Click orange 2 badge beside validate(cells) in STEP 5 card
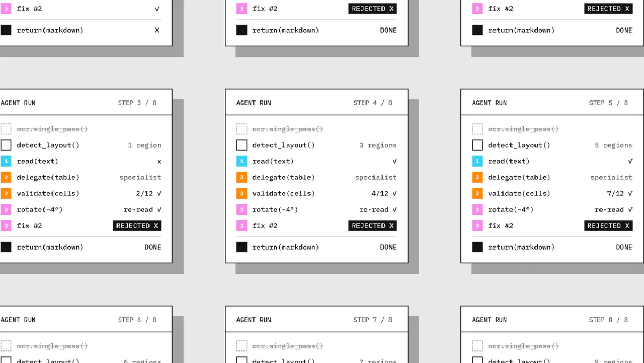The image size is (644, 363). (477, 193)
